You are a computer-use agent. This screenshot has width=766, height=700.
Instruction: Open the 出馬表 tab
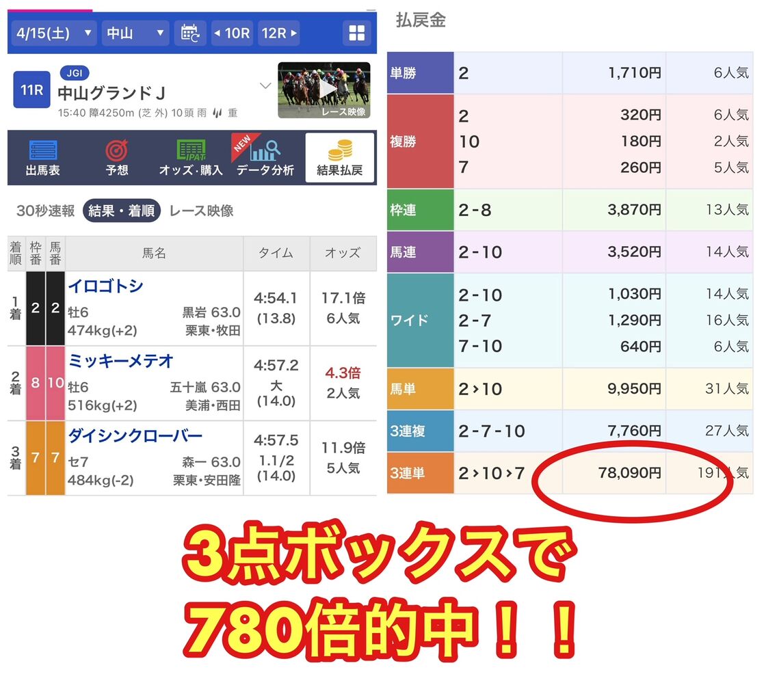click(43, 158)
